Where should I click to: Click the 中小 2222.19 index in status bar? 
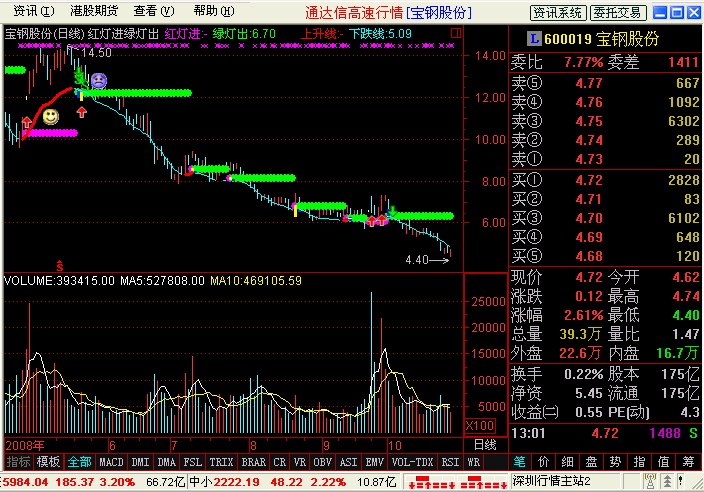pyautogui.click(x=224, y=483)
